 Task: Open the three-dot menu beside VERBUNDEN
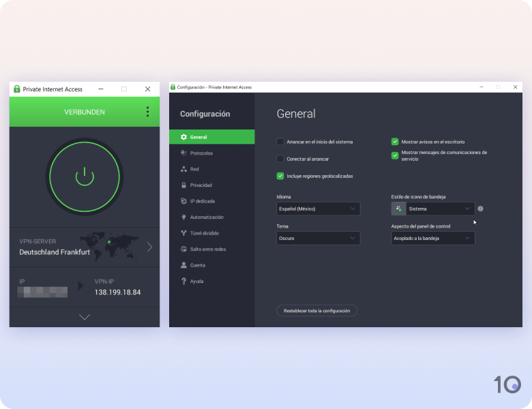(147, 112)
